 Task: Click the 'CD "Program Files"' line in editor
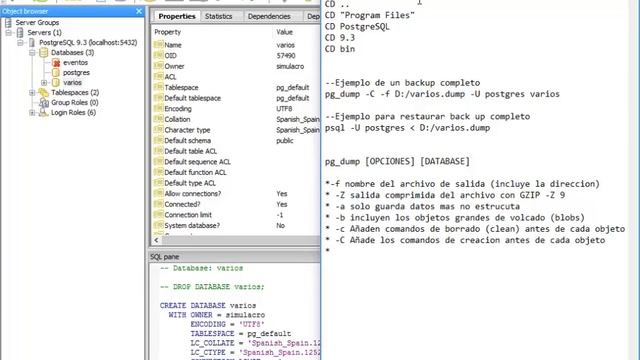pyautogui.click(x=370, y=15)
